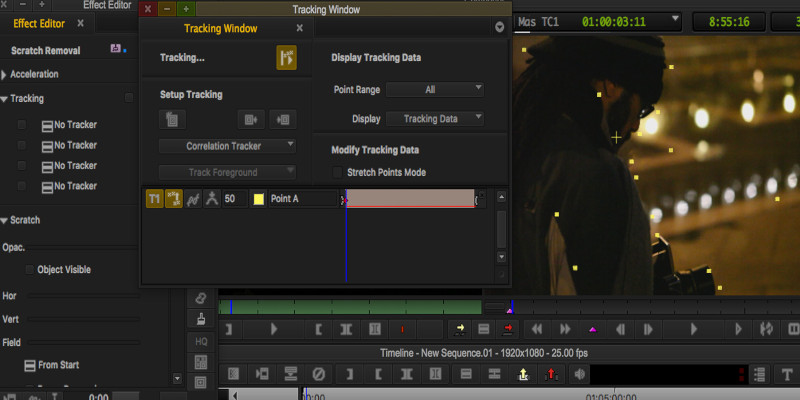Screen dimensions: 800x400
Task: Enable Stretch Points Mode checkbox
Action: click(x=337, y=172)
